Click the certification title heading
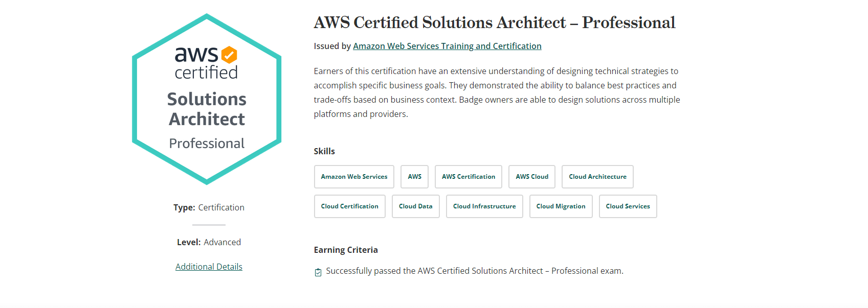 (x=494, y=22)
